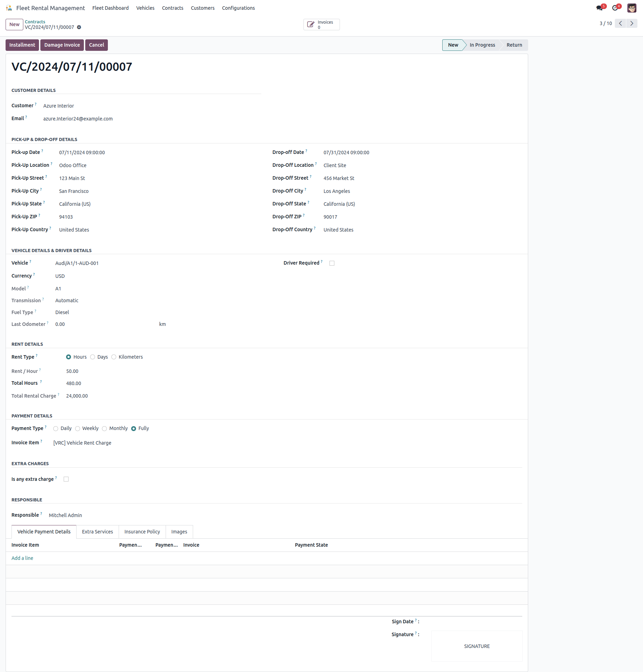Click Add a line link
The image size is (643, 672).
coord(22,558)
